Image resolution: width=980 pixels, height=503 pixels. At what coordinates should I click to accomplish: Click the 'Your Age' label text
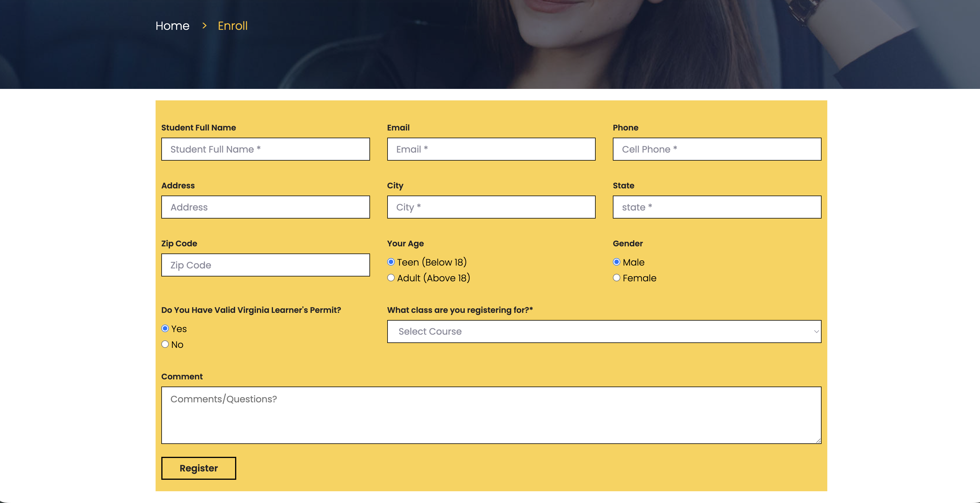405,244
